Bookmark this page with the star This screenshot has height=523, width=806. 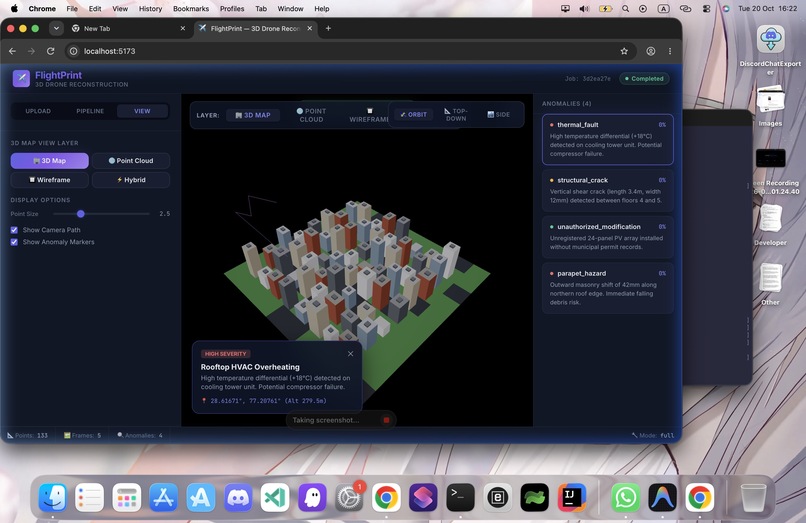pos(624,51)
